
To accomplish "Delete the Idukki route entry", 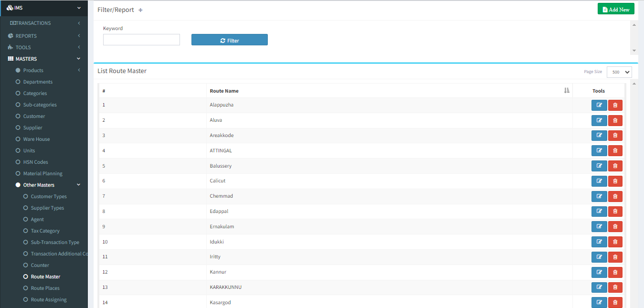I will (615, 242).
